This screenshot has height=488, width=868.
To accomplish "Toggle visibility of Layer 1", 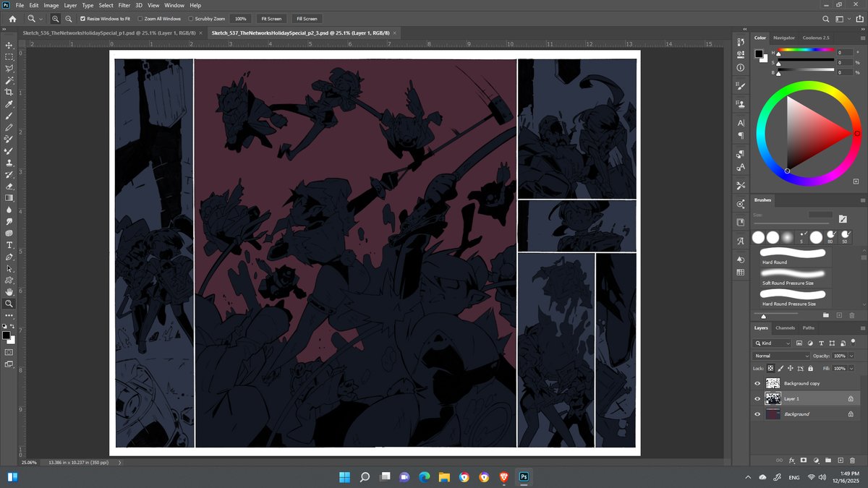I will pos(757,398).
